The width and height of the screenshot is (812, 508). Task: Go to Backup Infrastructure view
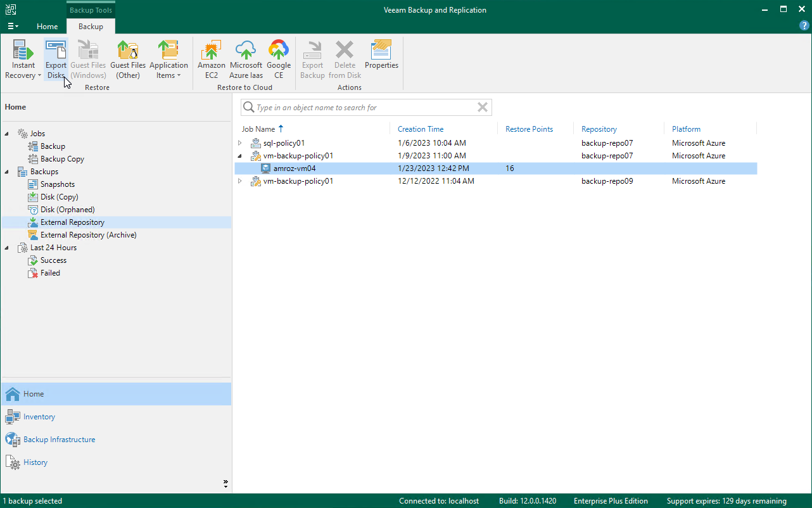click(x=59, y=440)
